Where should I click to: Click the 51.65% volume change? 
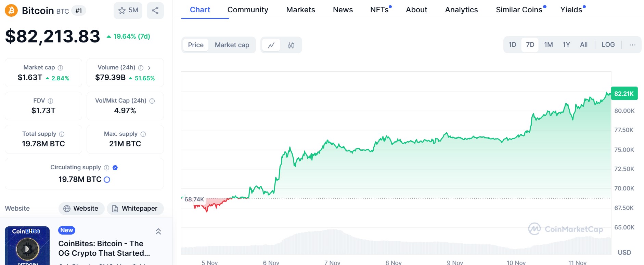pyautogui.click(x=142, y=78)
